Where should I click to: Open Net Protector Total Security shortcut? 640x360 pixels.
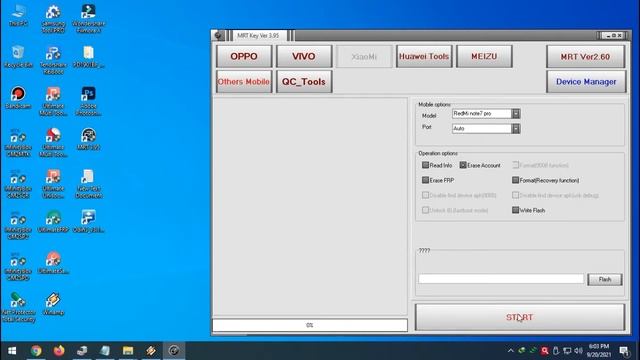tap(18, 307)
